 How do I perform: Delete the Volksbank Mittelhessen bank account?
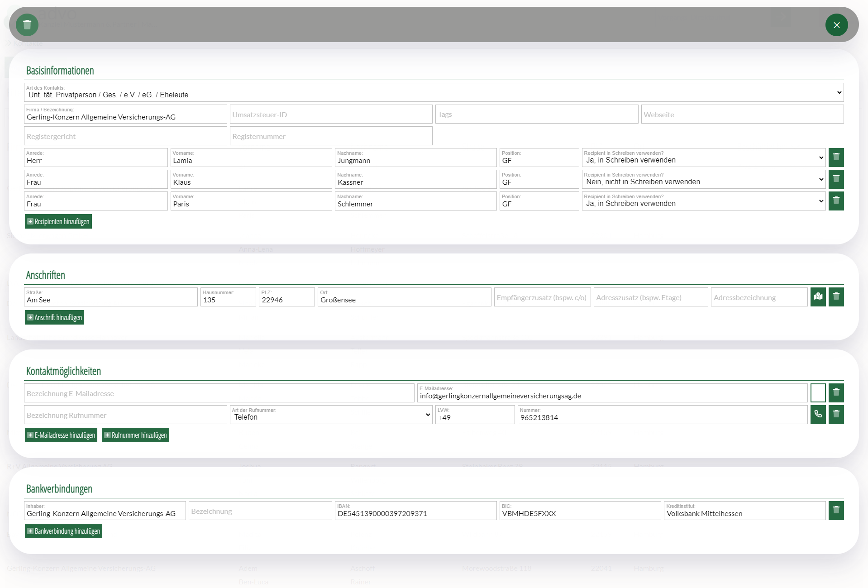(836, 511)
